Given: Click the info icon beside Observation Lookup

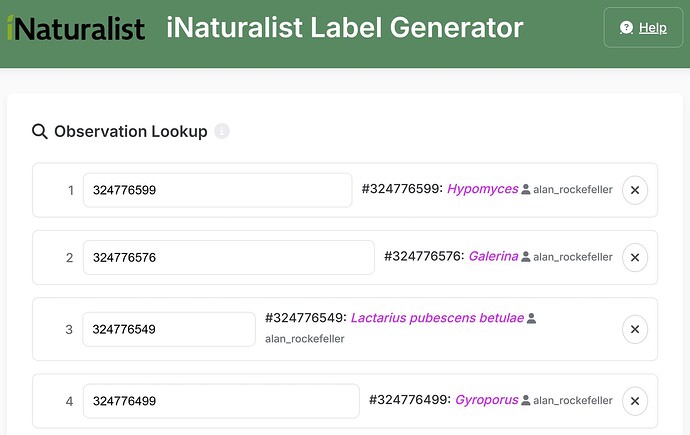Looking at the screenshot, I should coord(222,131).
